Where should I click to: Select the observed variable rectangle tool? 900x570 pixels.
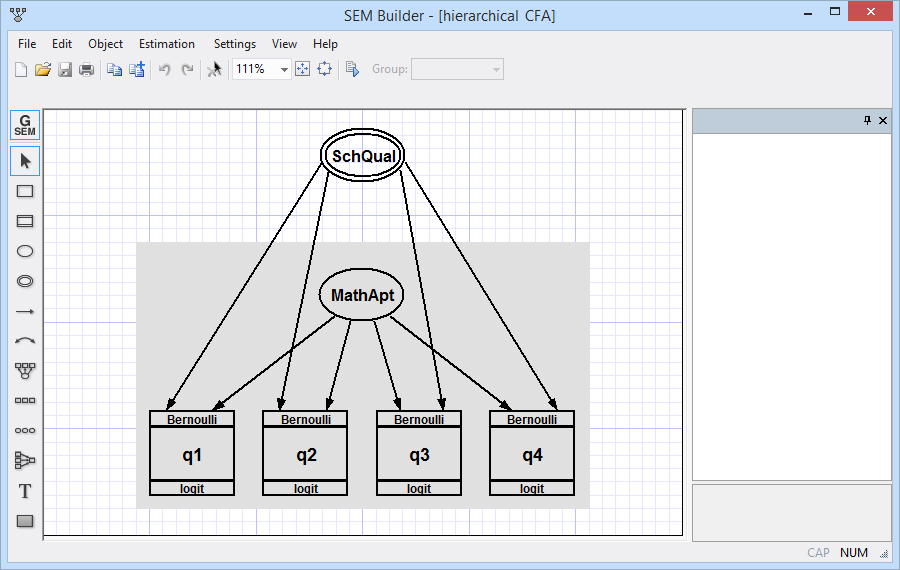tap(25, 191)
